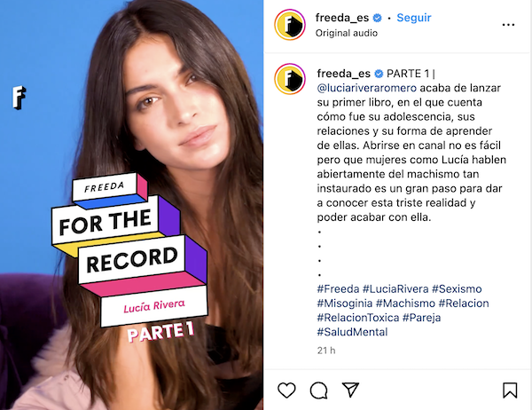
Task: Open the #RelacionToxica hashtag
Action: [358, 318]
